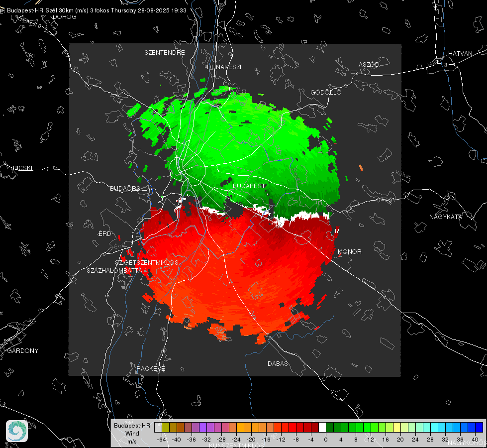Select the deep blue last legend swatch

pyautogui.click(x=479, y=428)
